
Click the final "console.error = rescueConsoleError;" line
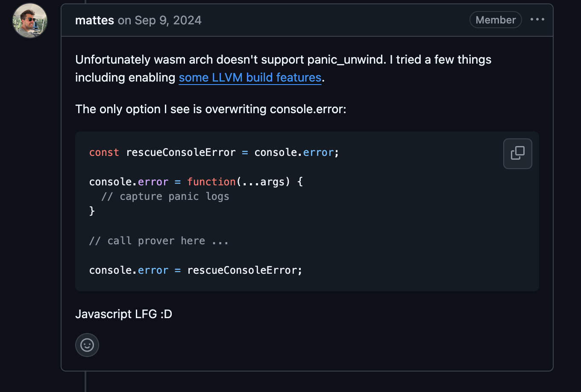tap(195, 270)
